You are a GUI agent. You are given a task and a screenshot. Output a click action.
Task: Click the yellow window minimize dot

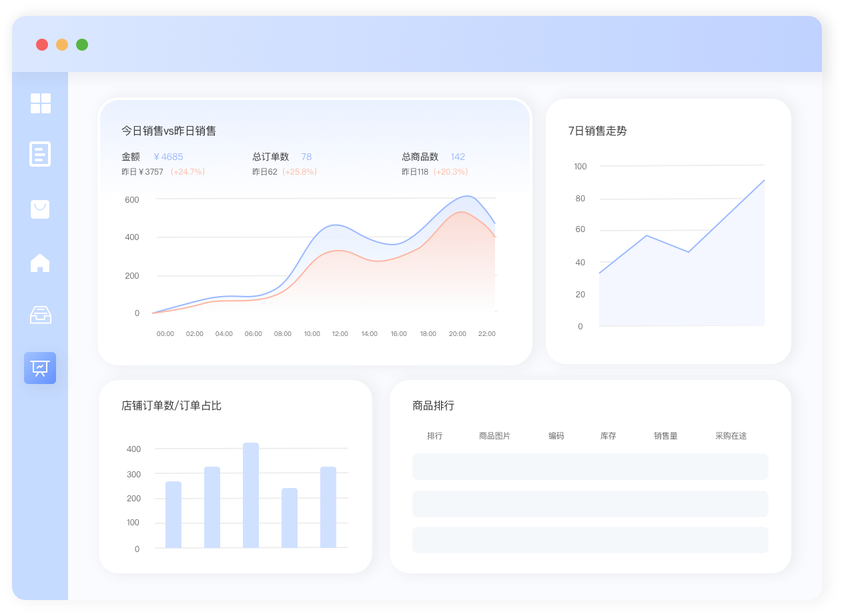click(62, 45)
